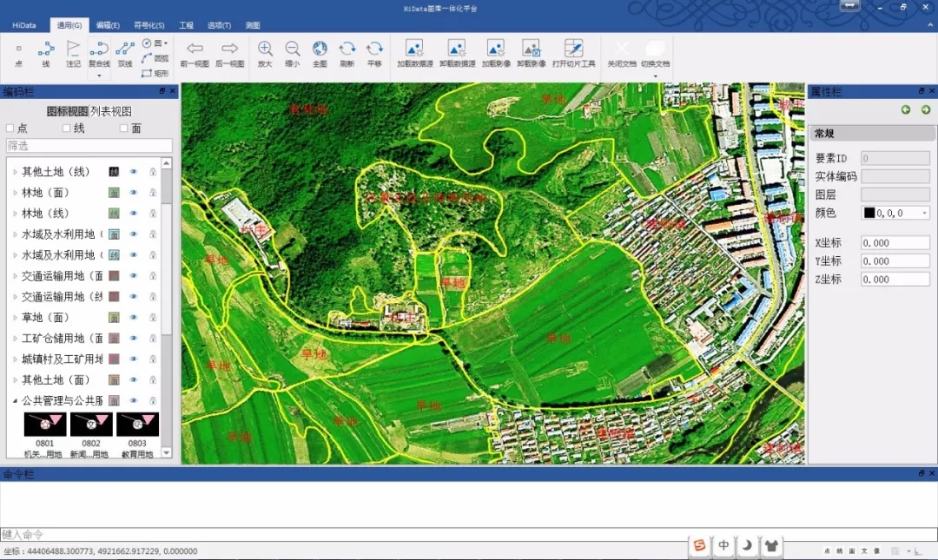Select the 双线 double line tool
Viewport: 938px width, 560px height.
point(125,54)
